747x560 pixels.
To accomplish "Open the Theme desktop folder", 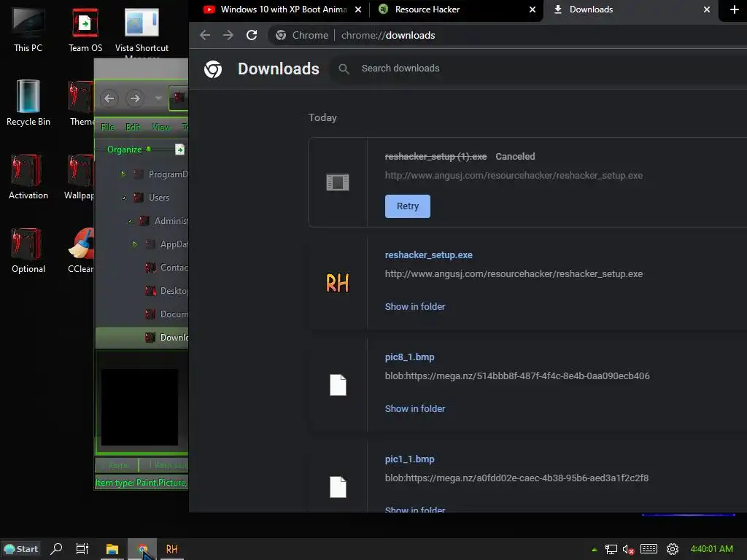I will coord(81,103).
